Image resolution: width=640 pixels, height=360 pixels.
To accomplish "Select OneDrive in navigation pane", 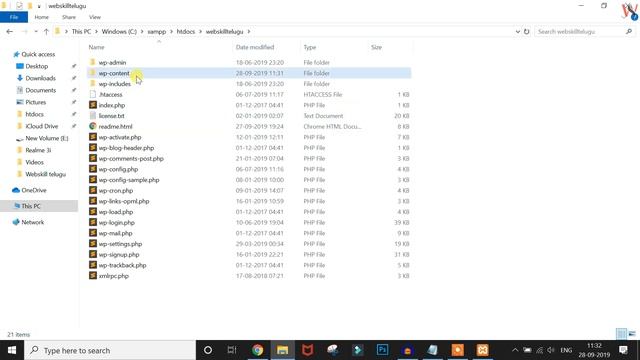I will point(33,190).
